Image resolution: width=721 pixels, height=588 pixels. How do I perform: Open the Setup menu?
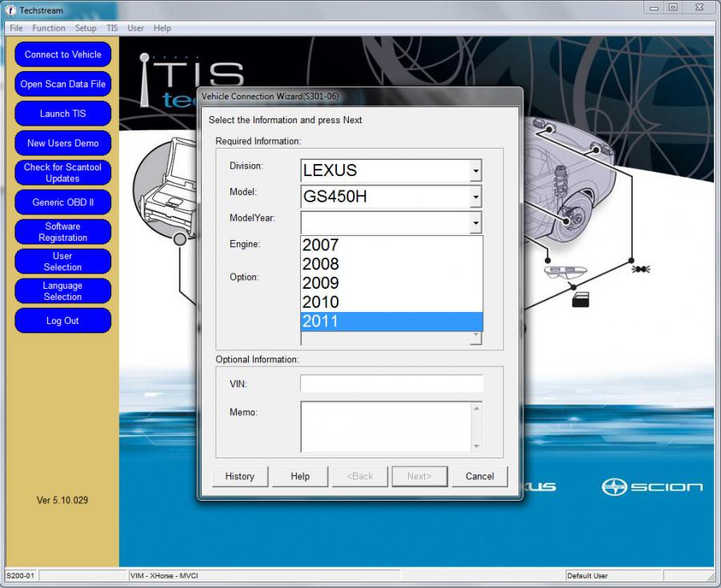86,28
